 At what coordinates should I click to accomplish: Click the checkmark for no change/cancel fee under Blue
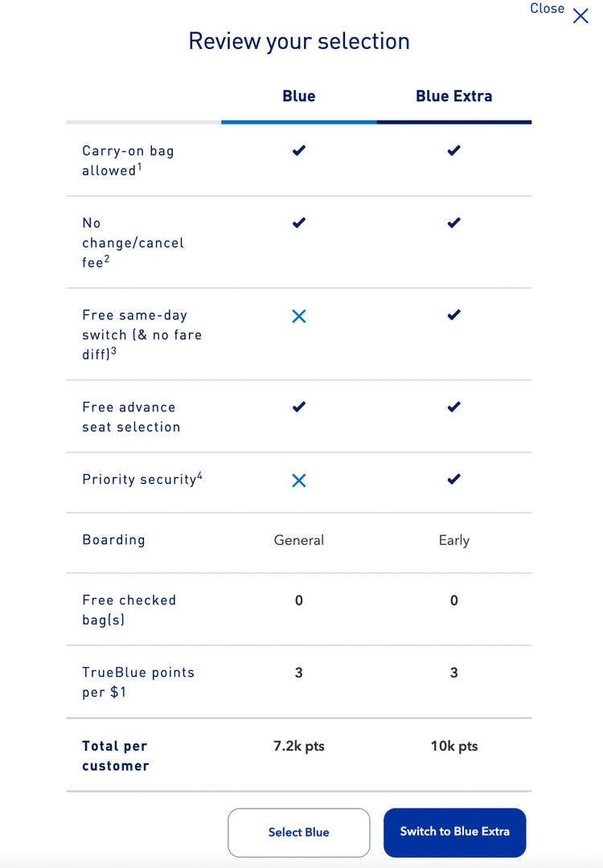[x=298, y=223]
